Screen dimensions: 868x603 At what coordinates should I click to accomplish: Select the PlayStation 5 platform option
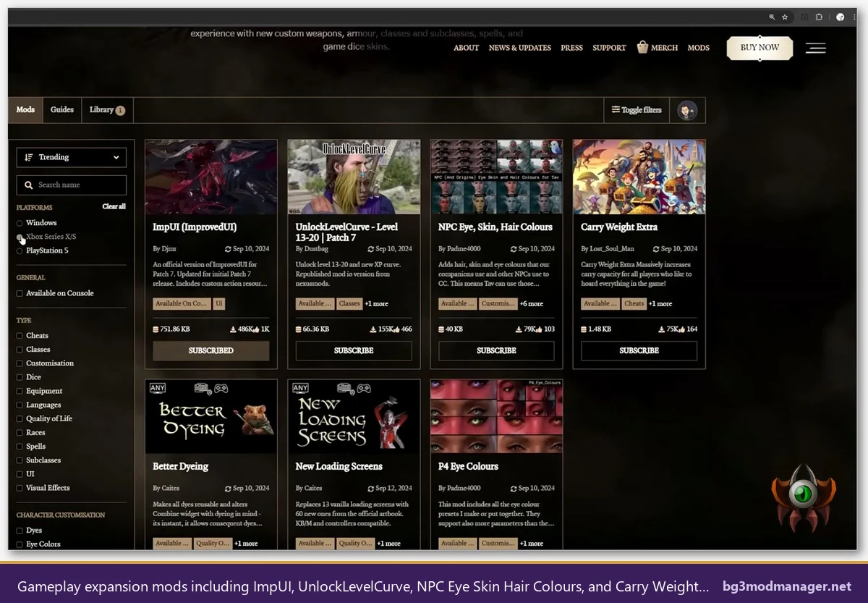[20, 250]
